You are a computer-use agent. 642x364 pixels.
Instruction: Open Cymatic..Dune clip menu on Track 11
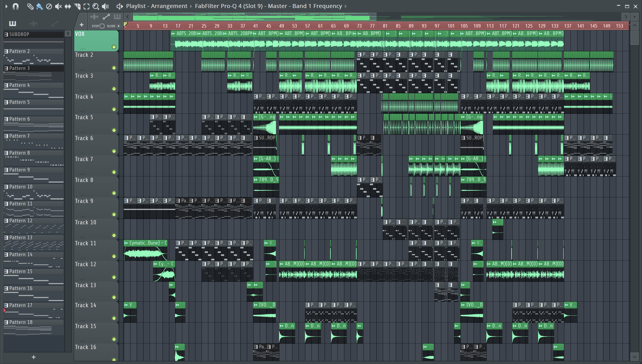click(126, 243)
